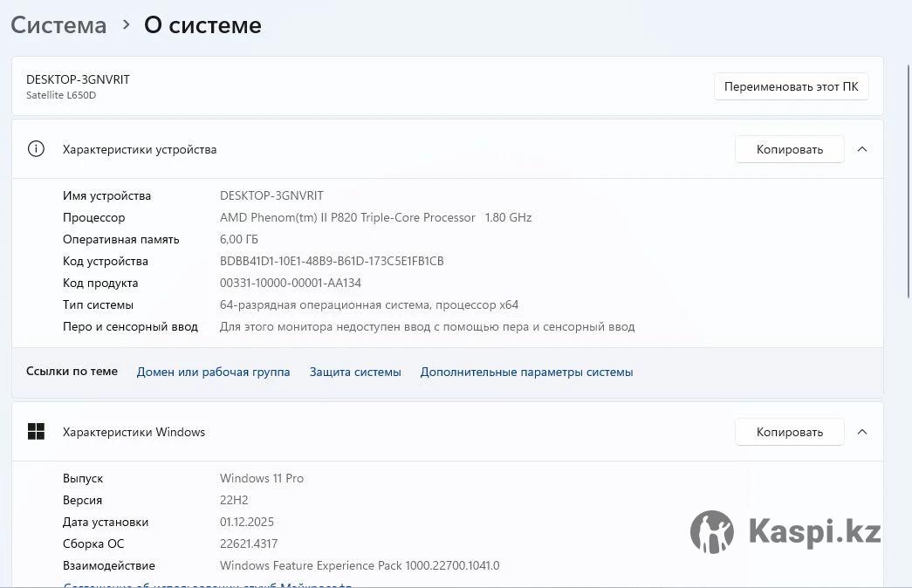Click the breadcrumb chevron after Система

click(126, 25)
